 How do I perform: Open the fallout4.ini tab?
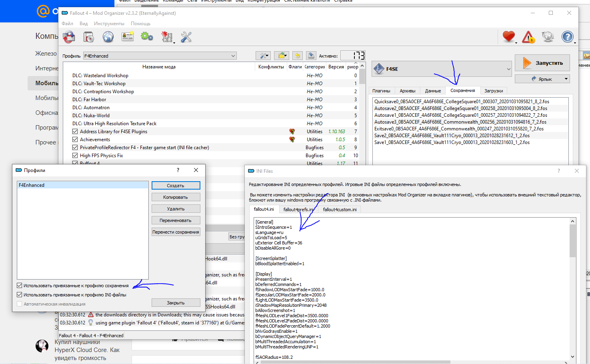pos(264,209)
